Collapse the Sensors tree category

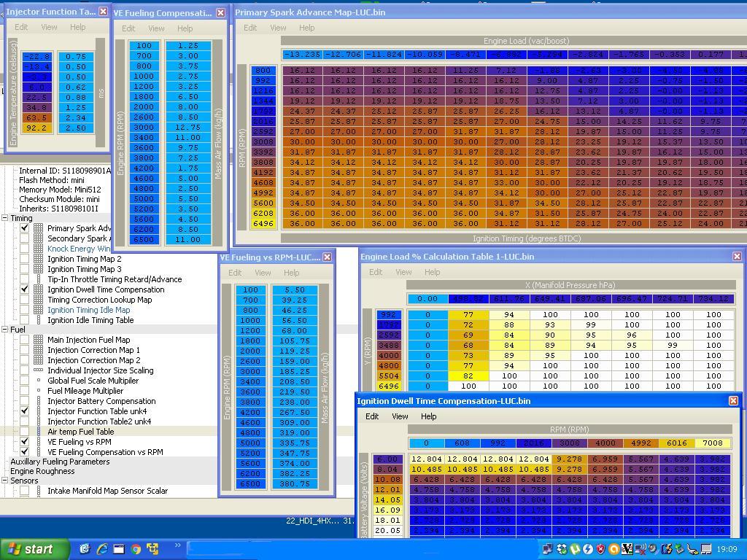pos(5,481)
